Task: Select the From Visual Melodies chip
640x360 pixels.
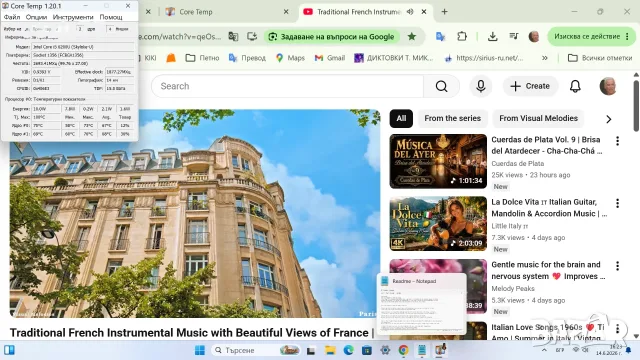Action: tap(538, 118)
